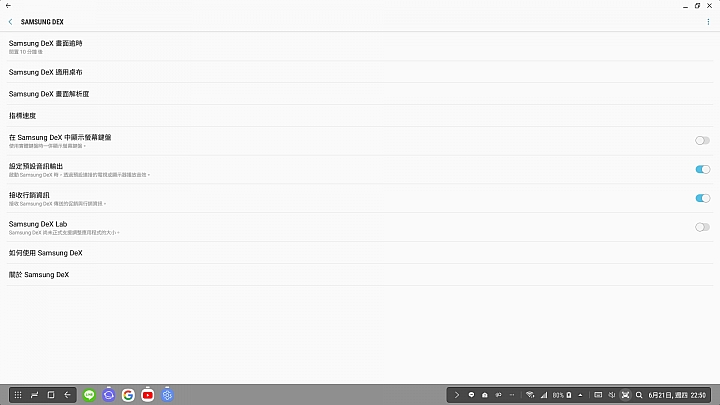The width and height of the screenshot is (720, 405).
Task: Click the screen capture icon in tray
Action: tap(625, 395)
